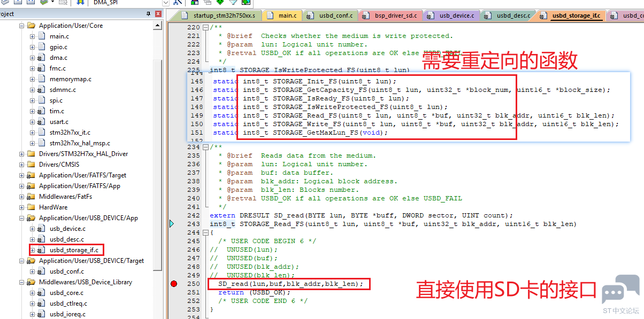Click line number 243 in the gutter

pos(194,224)
